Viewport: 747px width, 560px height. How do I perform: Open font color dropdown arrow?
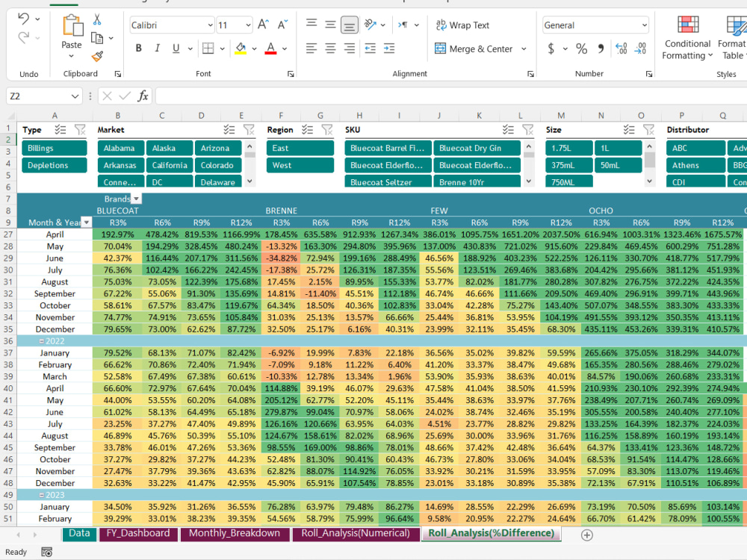point(285,49)
